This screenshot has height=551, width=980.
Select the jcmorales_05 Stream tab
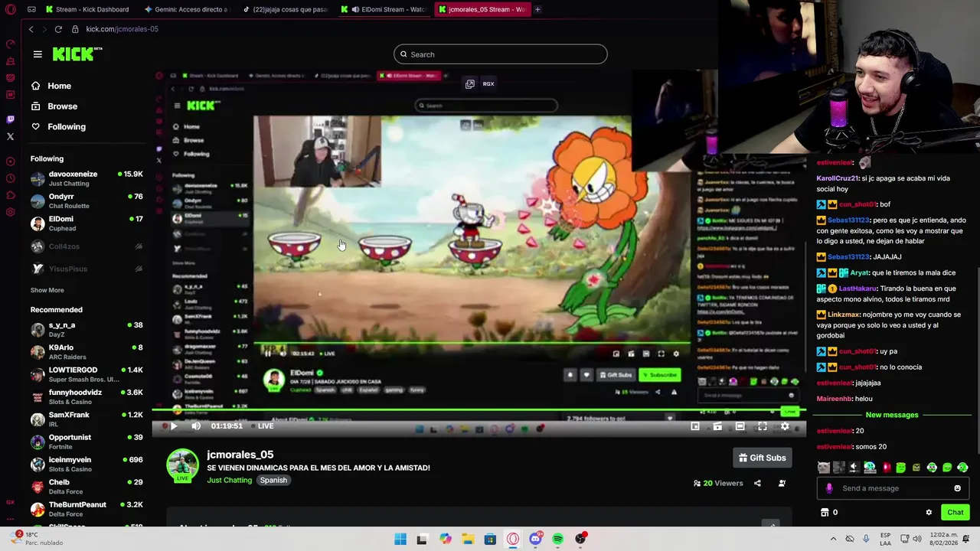pos(482,9)
